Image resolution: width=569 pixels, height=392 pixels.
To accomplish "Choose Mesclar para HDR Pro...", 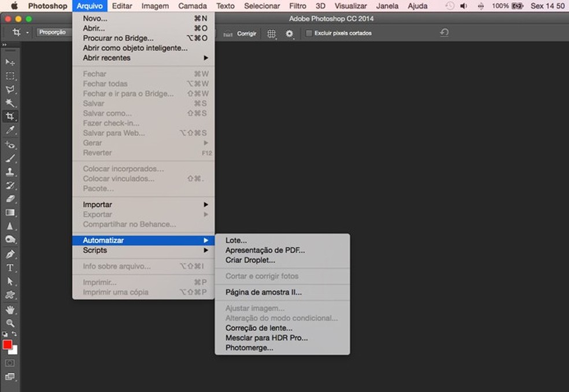I will click(282, 338).
